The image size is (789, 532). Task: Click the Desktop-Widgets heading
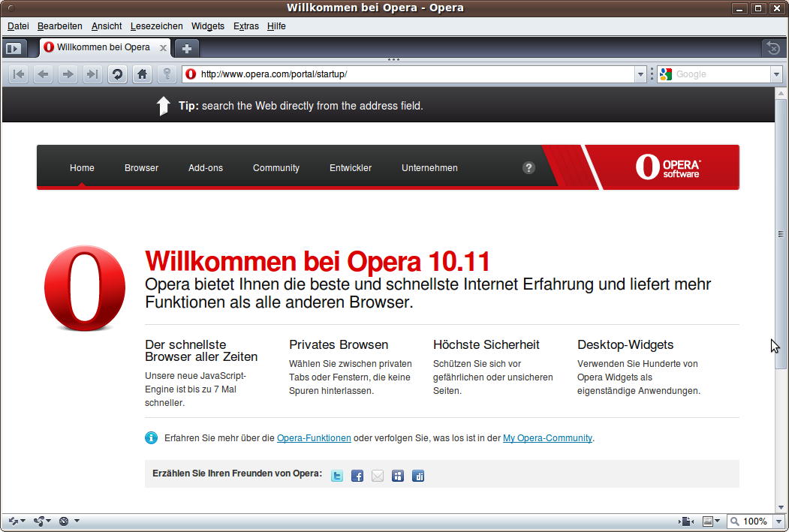pyautogui.click(x=625, y=344)
